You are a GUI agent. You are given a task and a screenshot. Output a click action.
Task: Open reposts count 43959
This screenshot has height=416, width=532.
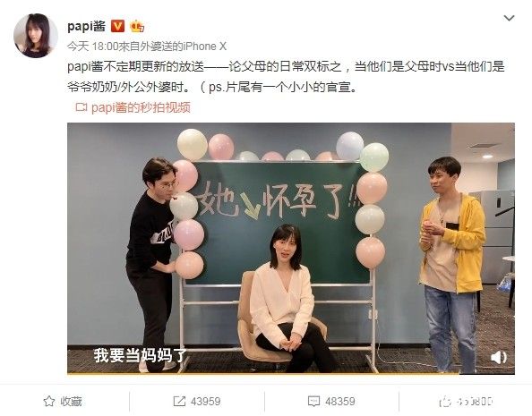tap(206, 402)
